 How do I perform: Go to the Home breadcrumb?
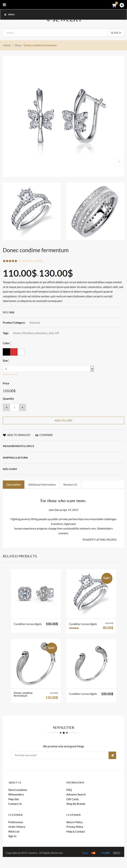coord(7,45)
